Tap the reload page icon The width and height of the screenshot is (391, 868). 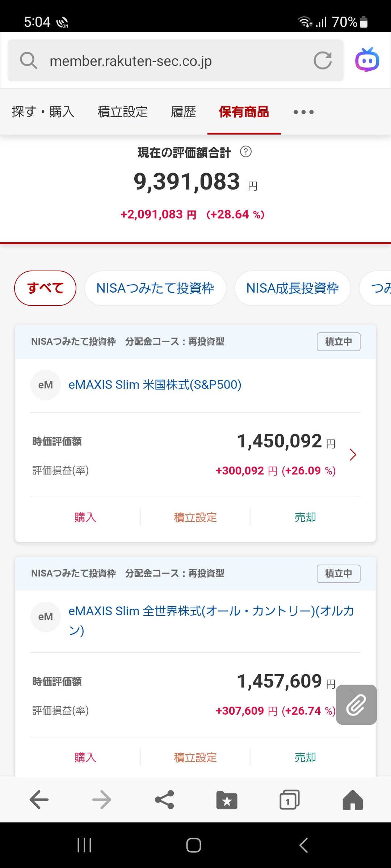point(323,60)
